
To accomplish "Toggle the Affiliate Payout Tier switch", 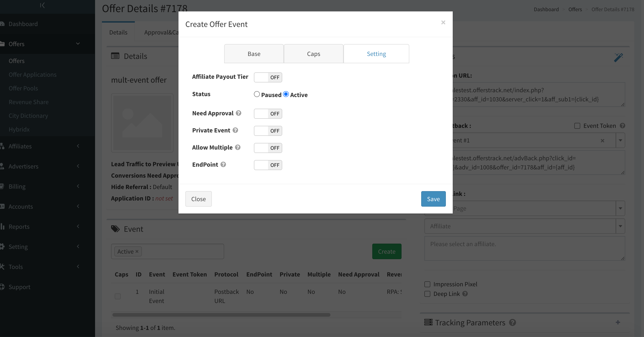I will (268, 77).
